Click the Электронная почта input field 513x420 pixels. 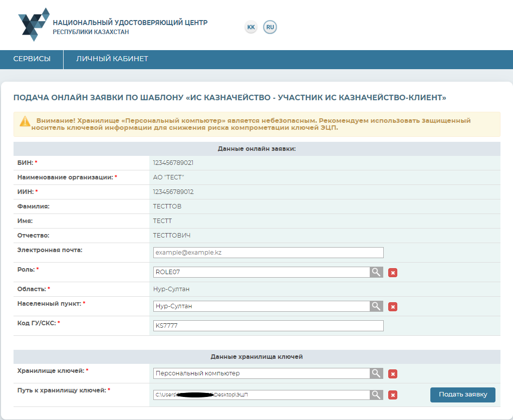(x=268, y=253)
